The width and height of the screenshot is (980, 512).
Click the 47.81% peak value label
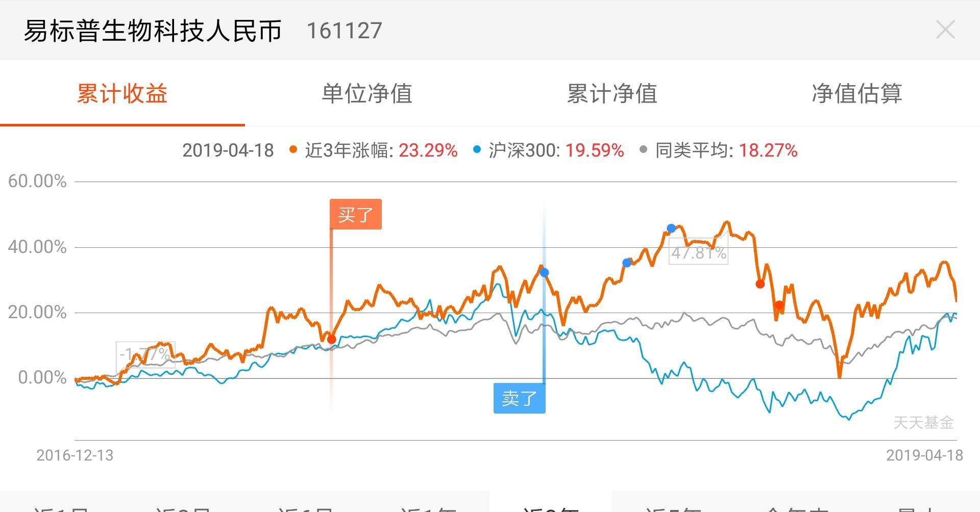coord(698,252)
